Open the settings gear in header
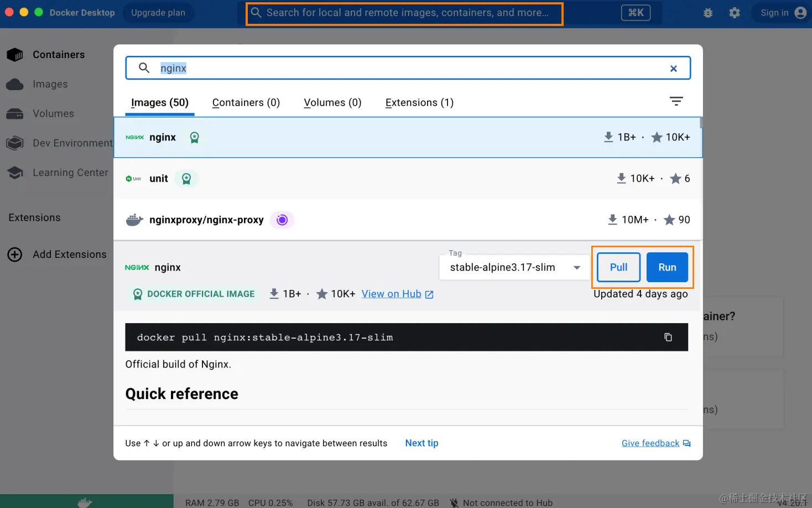This screenshot has height=508, width=812. [735, 13]
